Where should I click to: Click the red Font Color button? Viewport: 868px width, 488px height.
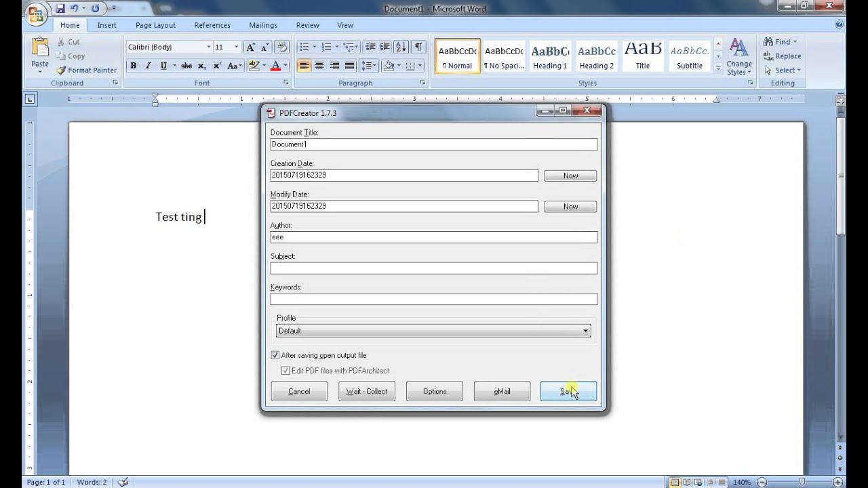tap(275, 66)
